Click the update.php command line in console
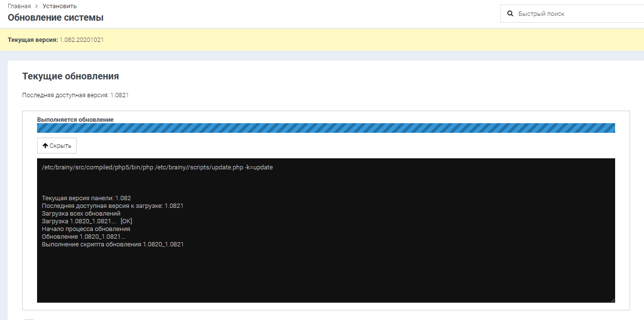This screenshot has height=320, width=644. click(157, 167)
